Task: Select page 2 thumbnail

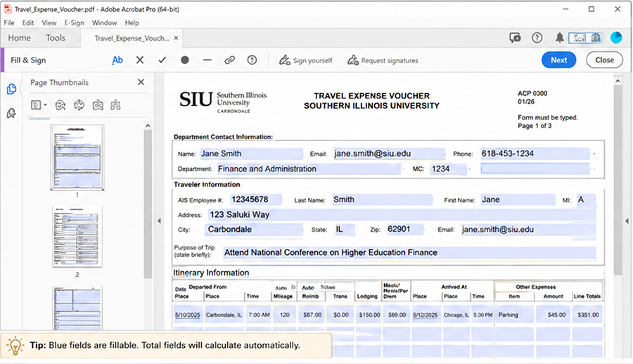Action: point(77,237)
